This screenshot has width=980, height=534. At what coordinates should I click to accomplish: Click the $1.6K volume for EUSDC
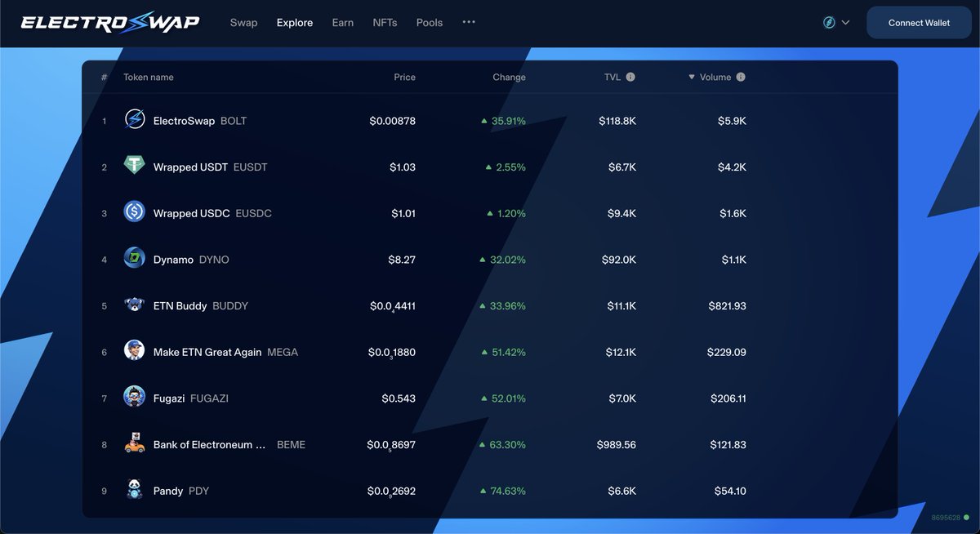pyautogui.click(x=733, y=213)
